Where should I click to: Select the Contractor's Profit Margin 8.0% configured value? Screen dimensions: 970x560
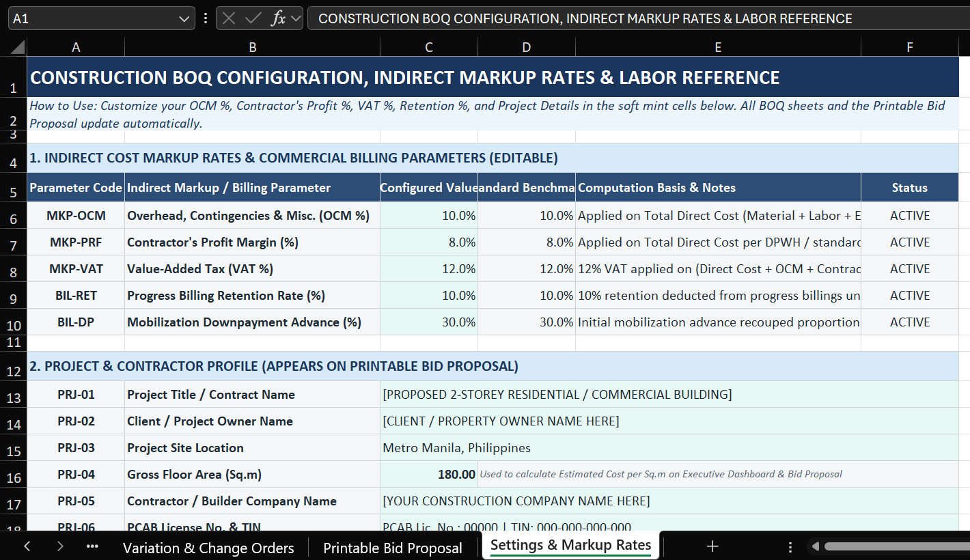[x=429, y=242]
